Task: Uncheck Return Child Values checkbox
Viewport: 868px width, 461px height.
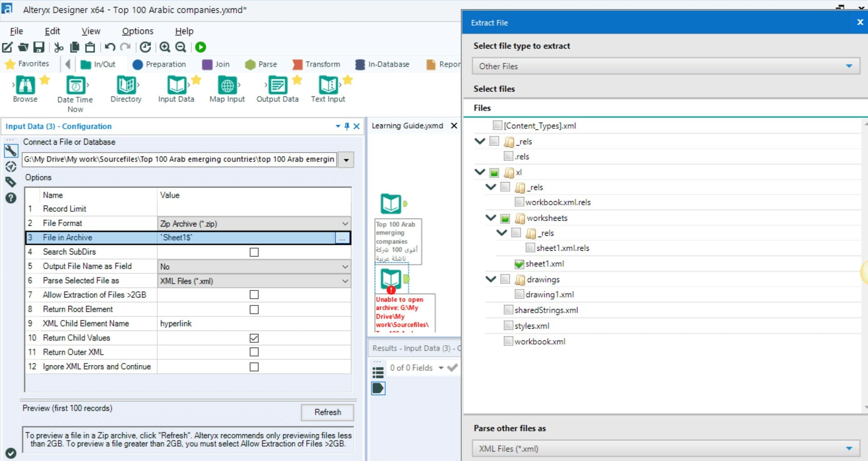Action: [254, 338]
